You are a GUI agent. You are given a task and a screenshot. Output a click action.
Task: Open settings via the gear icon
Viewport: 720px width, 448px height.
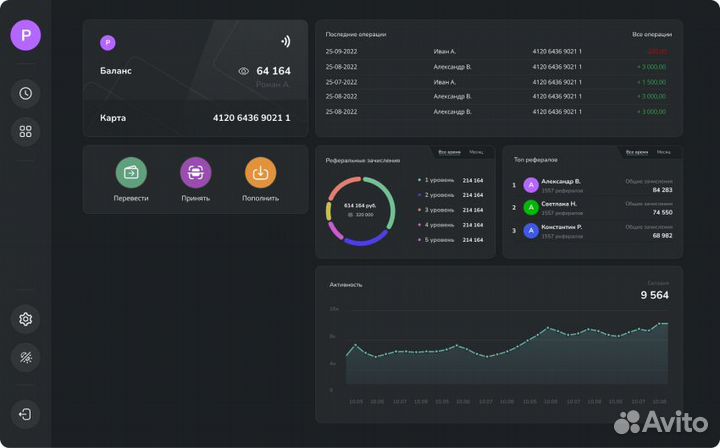click(x=26, y=319)
